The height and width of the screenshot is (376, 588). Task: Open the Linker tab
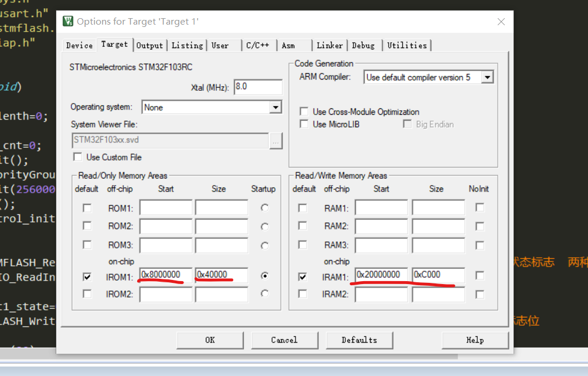(329, 45)
